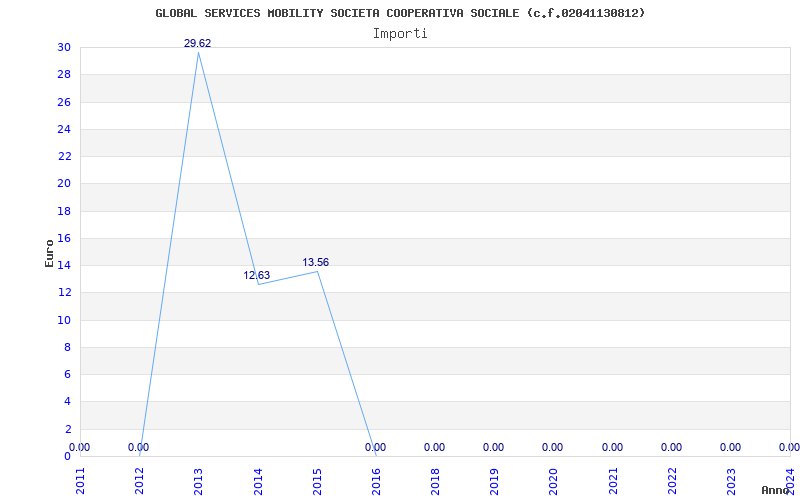Select the 29.62 data label peak
The image size is (800, 500).
click(x=197, y=44)
